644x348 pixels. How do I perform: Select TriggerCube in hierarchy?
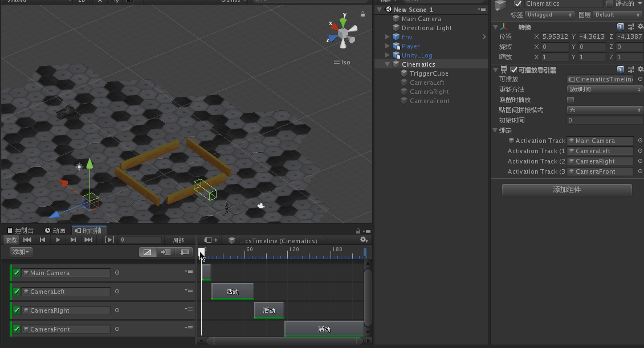coord(429,73)
